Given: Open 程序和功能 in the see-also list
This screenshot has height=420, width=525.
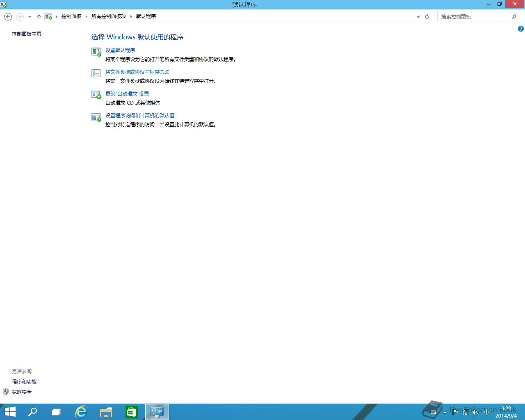Looking at the screenshot, I should coord(24,381).
